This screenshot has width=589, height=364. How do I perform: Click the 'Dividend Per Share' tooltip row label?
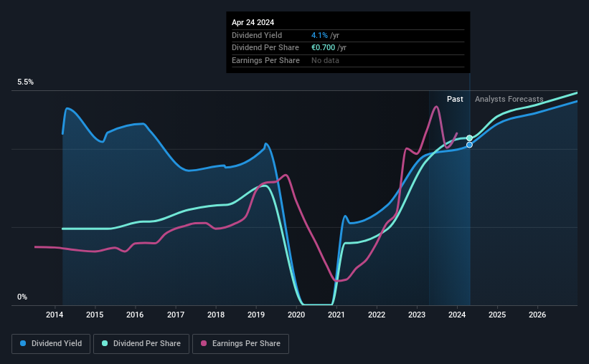pyautogui.click(x=265, y=48)
